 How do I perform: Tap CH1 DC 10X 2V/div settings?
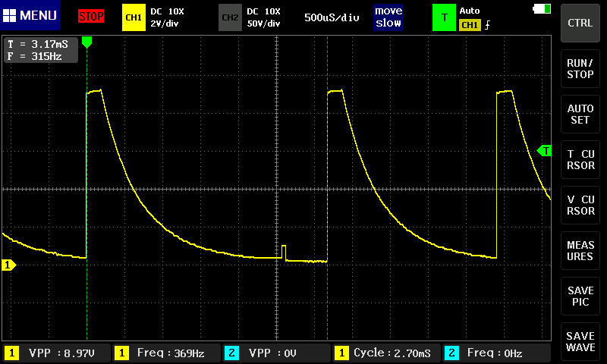pyautogui.click(x=167, y=17)
